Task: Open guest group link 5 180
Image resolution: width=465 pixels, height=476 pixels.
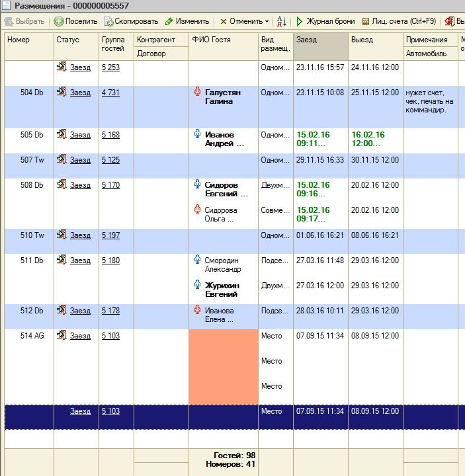Action: click(110, 260)
